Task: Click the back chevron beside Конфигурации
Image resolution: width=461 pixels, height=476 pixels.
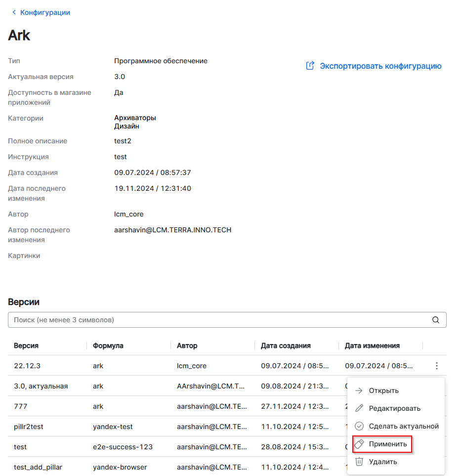Action: click(x=14, y=12)
